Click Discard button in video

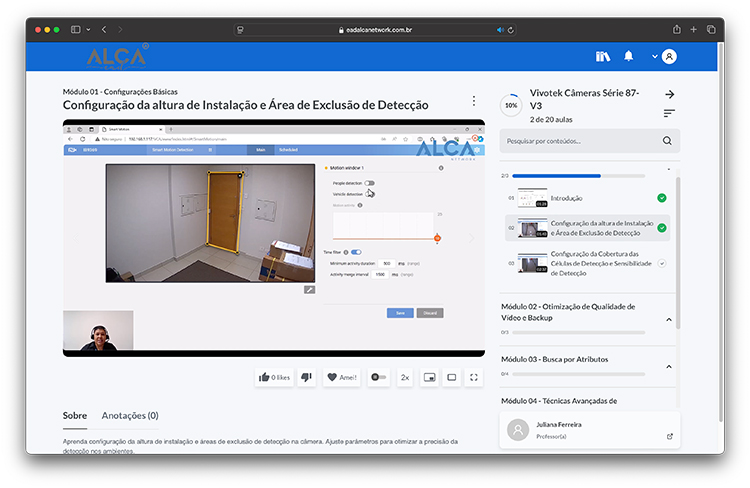pyautogui.click(x=430, y=313)
